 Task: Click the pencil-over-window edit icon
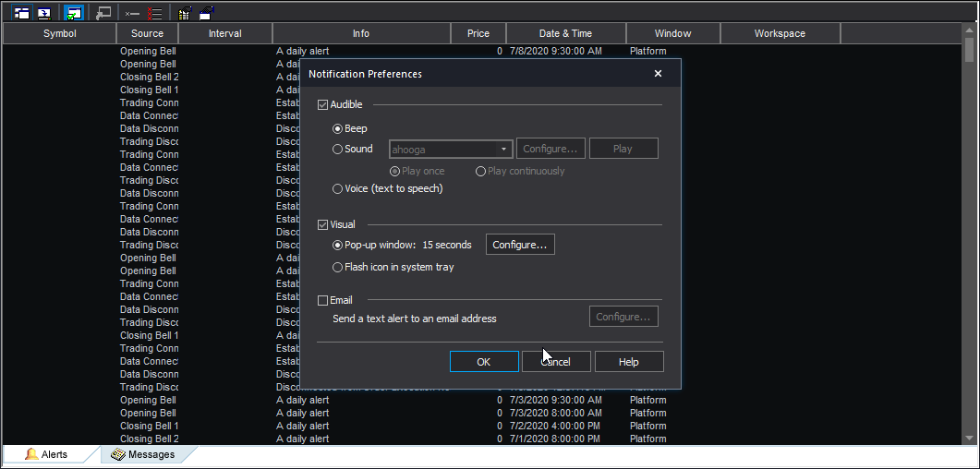(x=206, y=12)
